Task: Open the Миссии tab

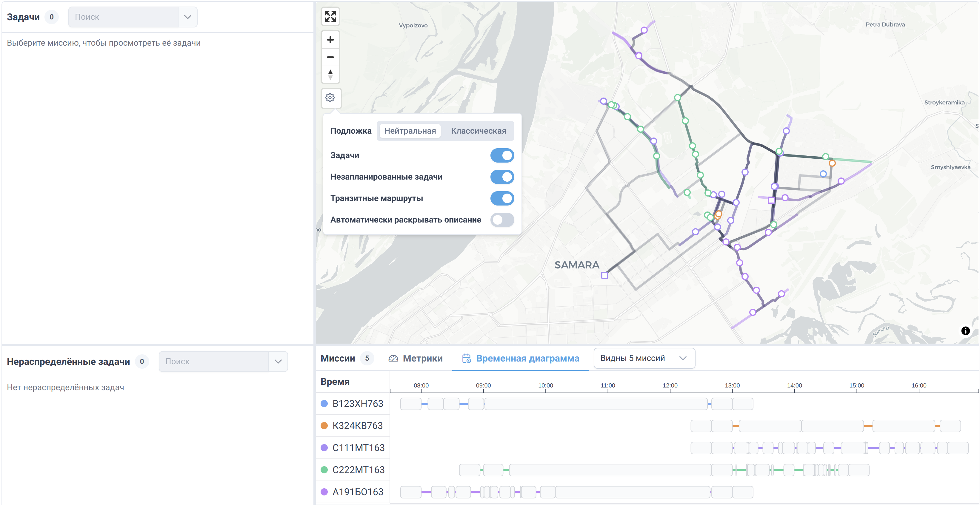Action: [338, 358]
